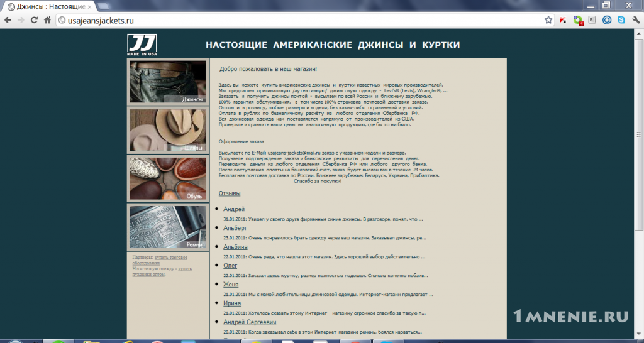Click the JJ Made in USA logo
Viewport: 644px width, 343px height.
tap(142, 45)
